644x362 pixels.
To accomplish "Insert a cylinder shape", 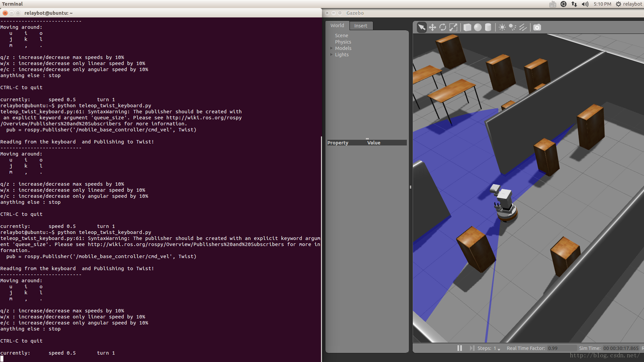I will (x=488, y=27).
